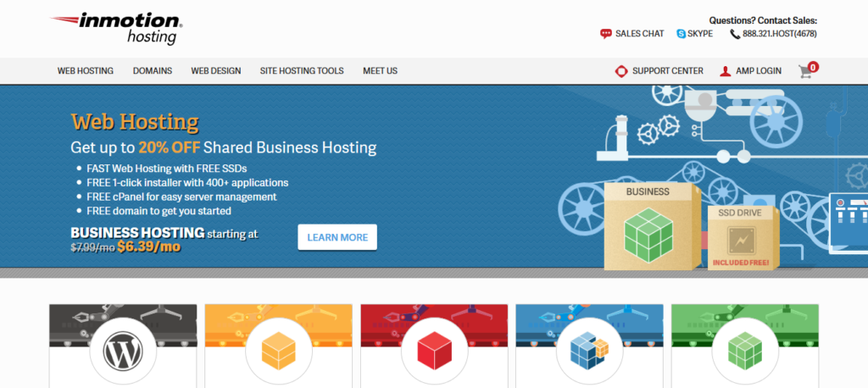Click the phone handset icon
Viewport: 868px width, 388px height.
pyautogui.click(x=735, y=34)
